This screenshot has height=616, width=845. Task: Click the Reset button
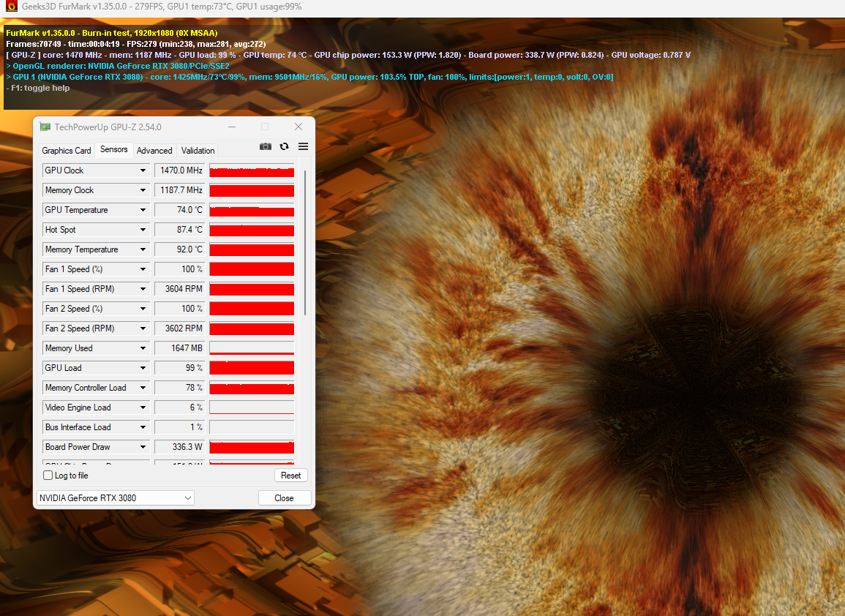click(x=291, y=476)
